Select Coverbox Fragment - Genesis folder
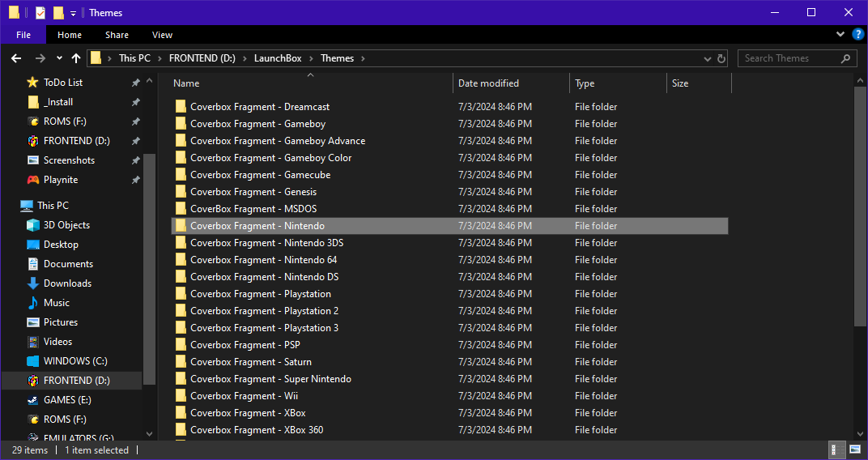Viewport: 868px width, 460px height. [450, 191]
